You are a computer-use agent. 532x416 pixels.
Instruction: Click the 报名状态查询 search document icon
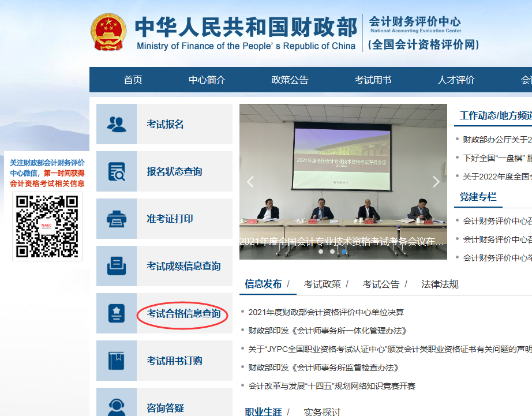pyautogui.click(x=117, y=171)
